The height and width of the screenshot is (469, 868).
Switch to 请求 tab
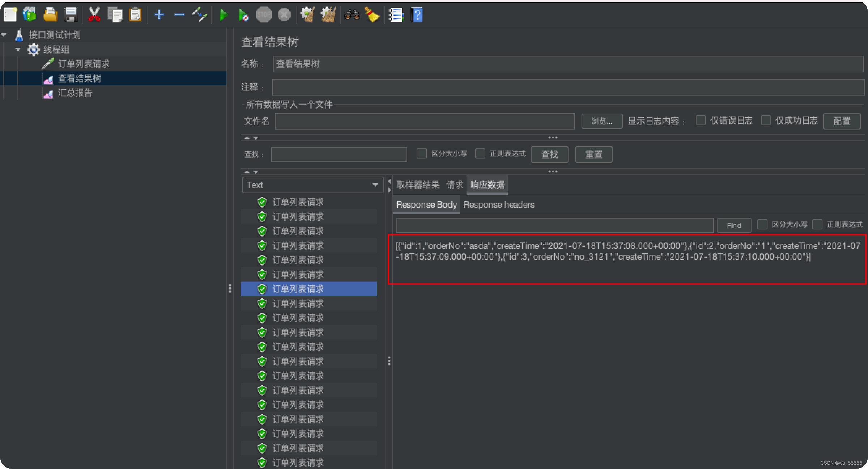(455, 185)
